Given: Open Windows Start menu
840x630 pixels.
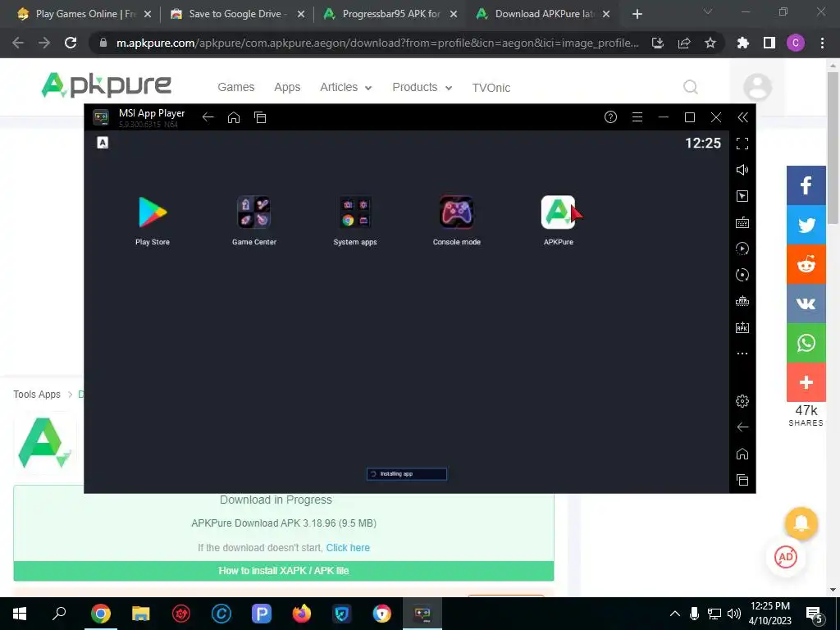Looking at the screenshot, I should [20, 614].
